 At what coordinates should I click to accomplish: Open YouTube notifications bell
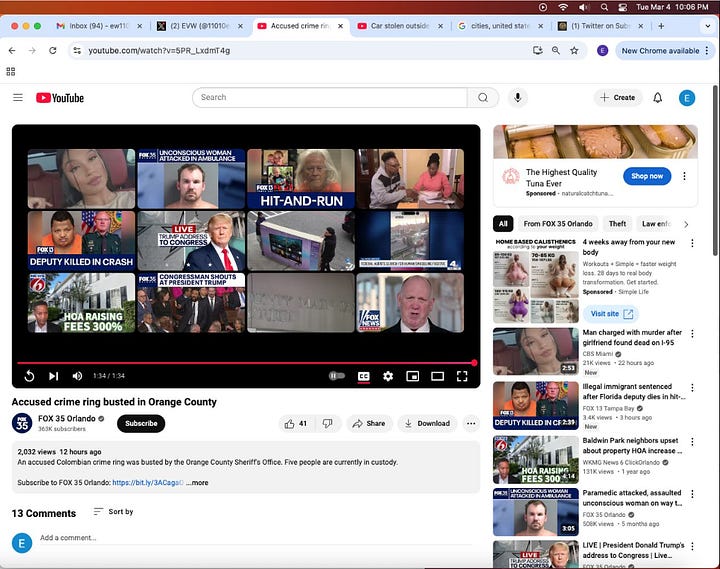pyautogui.click(x=658, y=97)
